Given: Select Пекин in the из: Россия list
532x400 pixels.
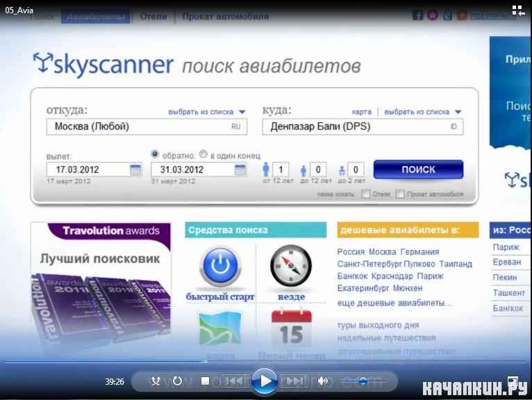Looking at the screenshot, I should (505, 278).
